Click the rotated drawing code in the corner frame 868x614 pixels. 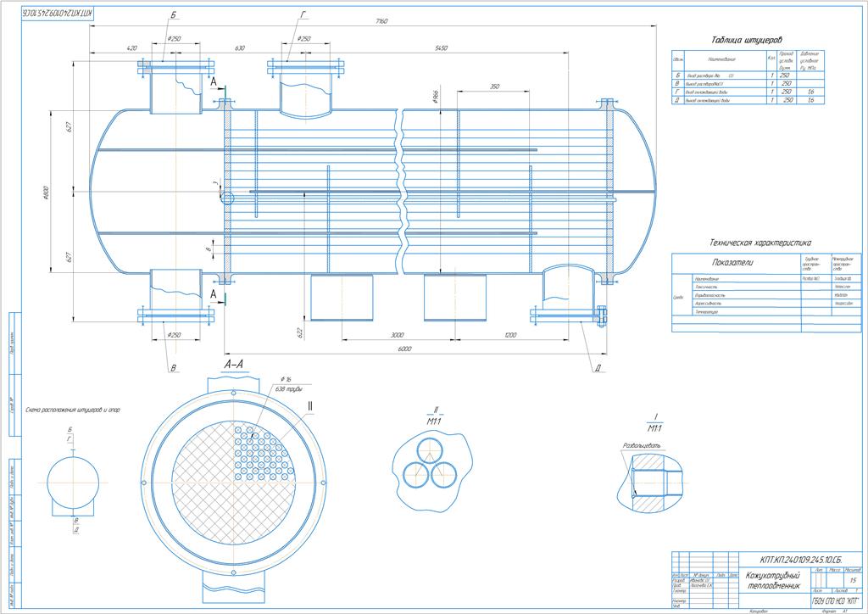pyautogui.click(x=58, y=12)
